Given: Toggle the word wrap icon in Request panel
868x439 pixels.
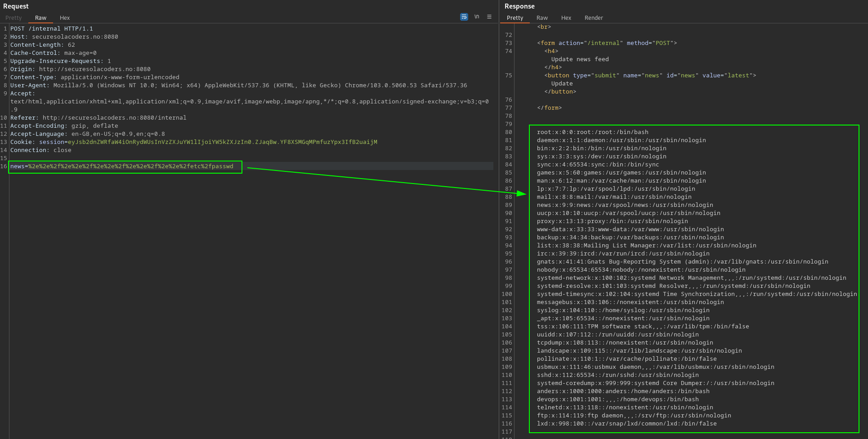Looking at the screenshot, I should (x=464, y=17).
